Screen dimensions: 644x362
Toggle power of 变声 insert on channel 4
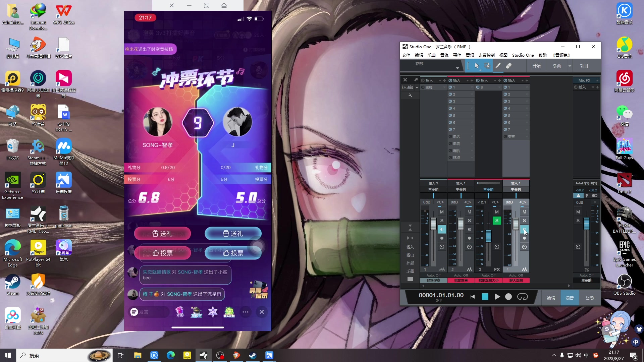point(505,136)
